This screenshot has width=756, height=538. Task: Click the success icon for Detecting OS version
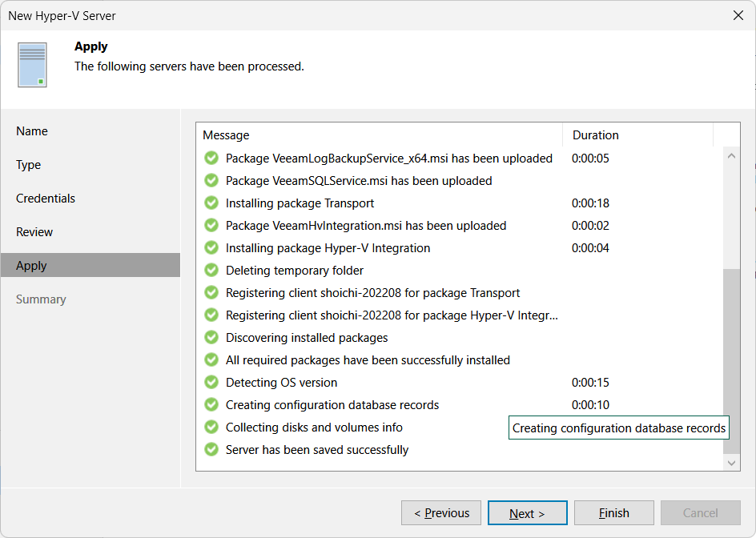pos(211,383)
